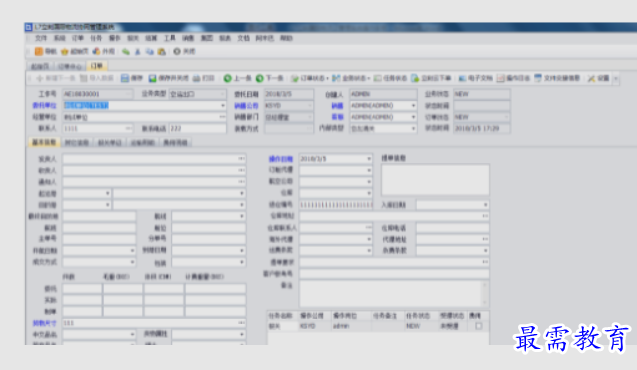Select the 基本信息 sub-tab
This screenshot has height=370, width=637.
[44, 143]
